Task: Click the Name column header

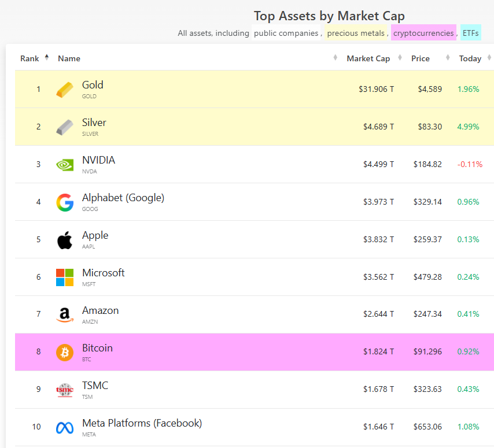Action: pyautogui.click(x=69, y=58)
